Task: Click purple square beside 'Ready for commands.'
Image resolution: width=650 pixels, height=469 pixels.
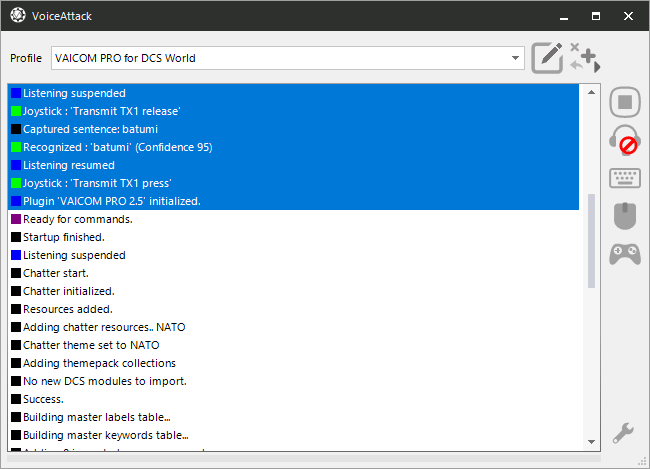Action: [x=16, y=219]
